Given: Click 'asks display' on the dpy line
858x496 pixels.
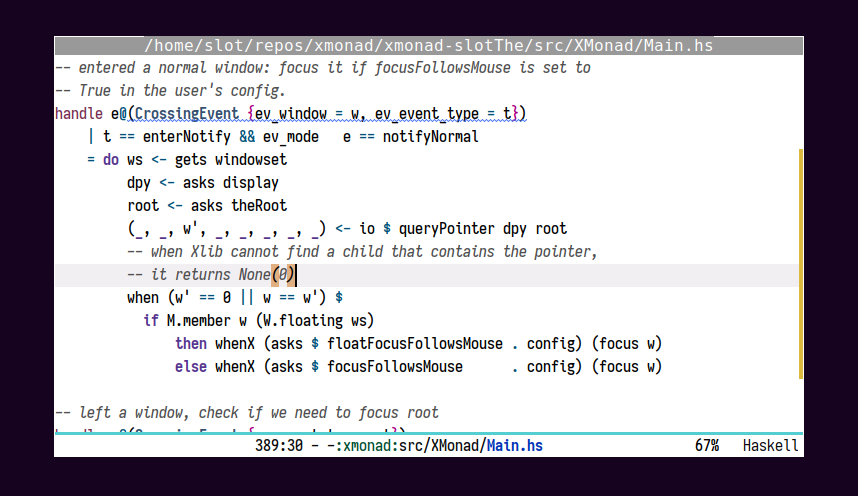Looking at the screenshot, I should coord(230,183).
